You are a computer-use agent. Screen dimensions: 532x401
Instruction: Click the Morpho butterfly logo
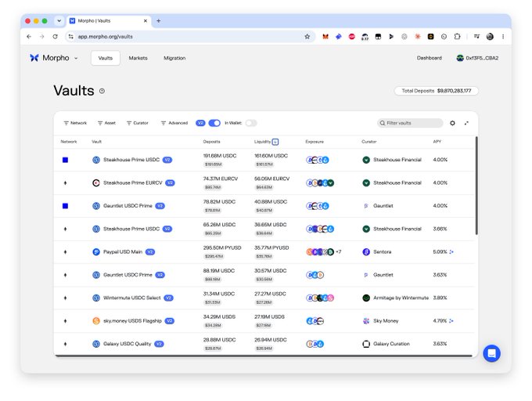34,58
